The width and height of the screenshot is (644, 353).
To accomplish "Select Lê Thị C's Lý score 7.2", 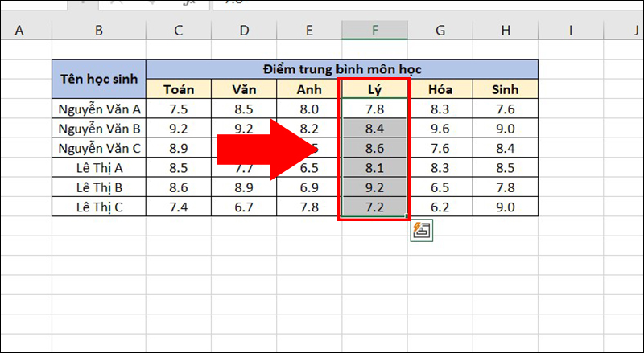I will 374,207.
